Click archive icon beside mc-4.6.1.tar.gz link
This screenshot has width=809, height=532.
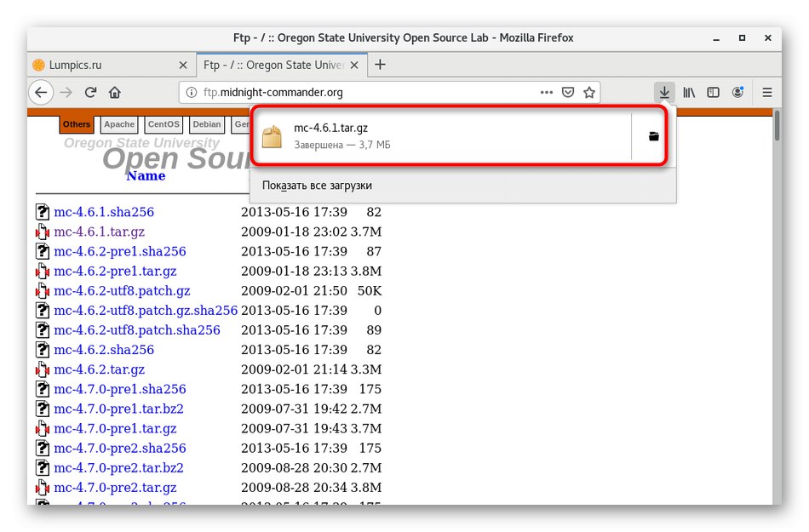point(43,232)
